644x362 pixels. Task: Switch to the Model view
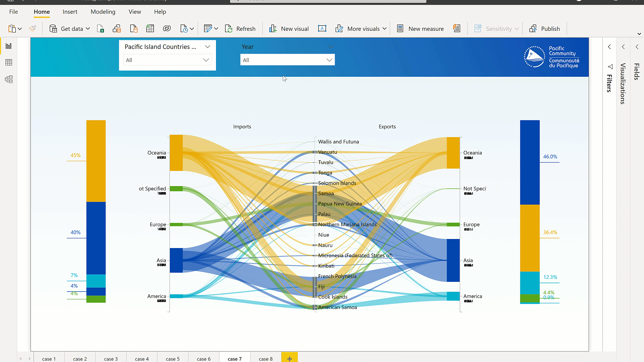click(9, 79)
